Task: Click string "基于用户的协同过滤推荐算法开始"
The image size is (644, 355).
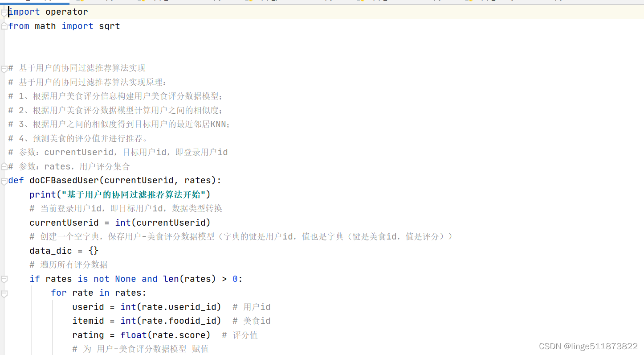Action: click(134, 194)
